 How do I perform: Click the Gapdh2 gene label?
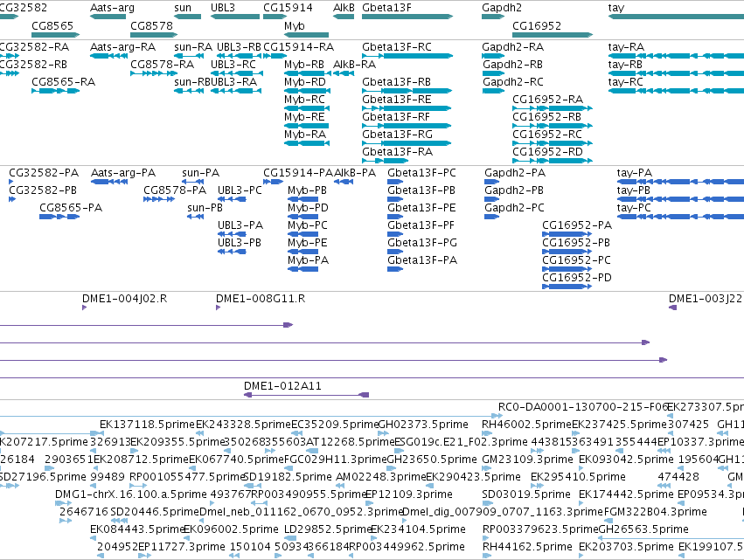pos(502,8)
